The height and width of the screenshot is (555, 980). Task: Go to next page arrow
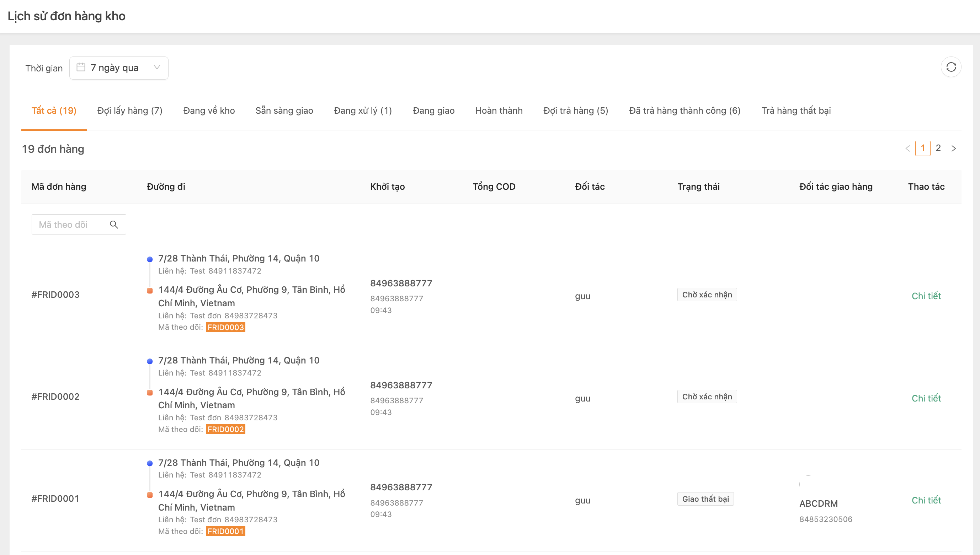(953, 148)
